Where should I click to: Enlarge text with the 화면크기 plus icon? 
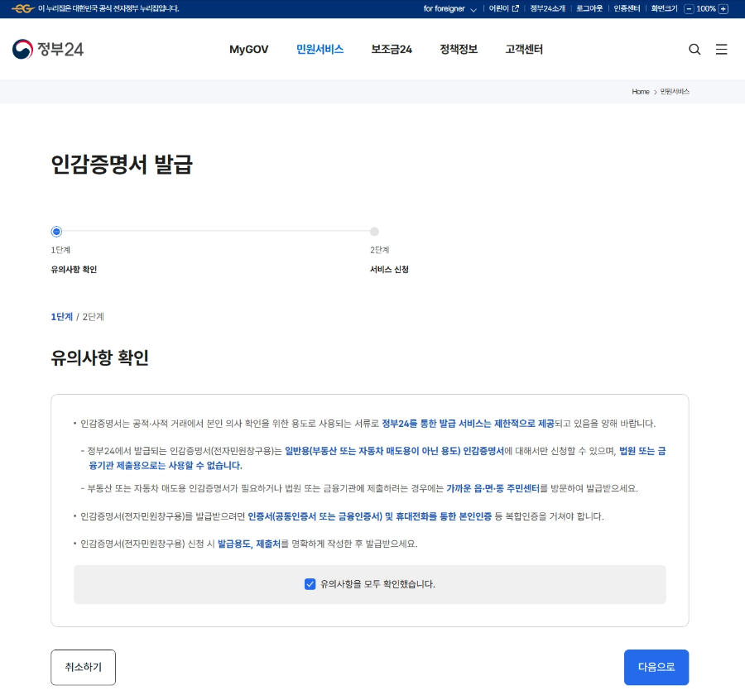tap(723, 9)
